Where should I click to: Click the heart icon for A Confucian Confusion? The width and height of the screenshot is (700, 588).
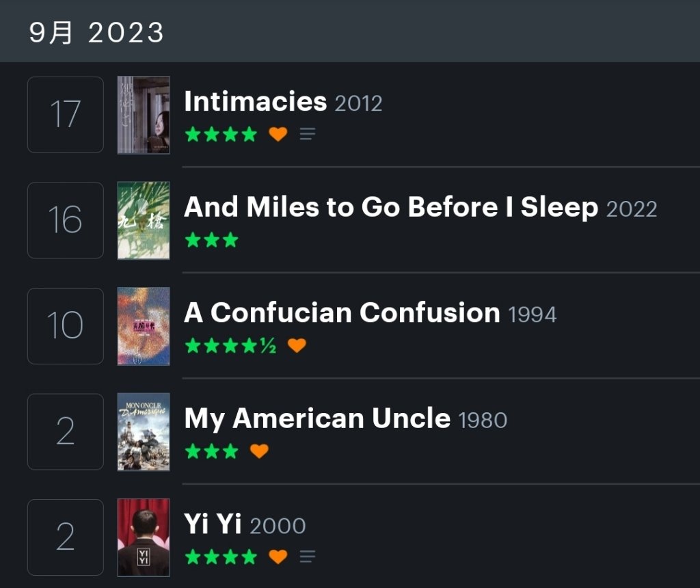297,345
